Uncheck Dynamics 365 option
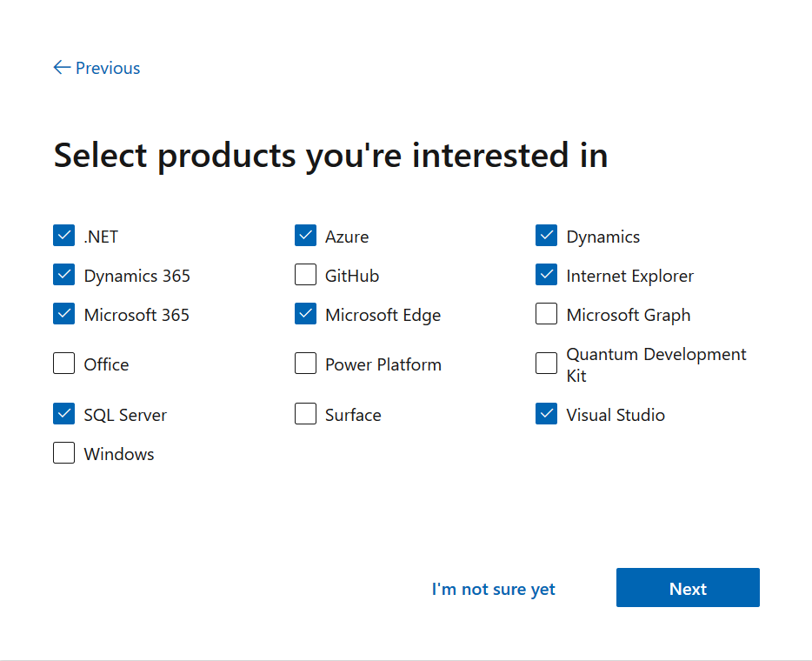Viewport: 812px width, 661px height. 64,275
